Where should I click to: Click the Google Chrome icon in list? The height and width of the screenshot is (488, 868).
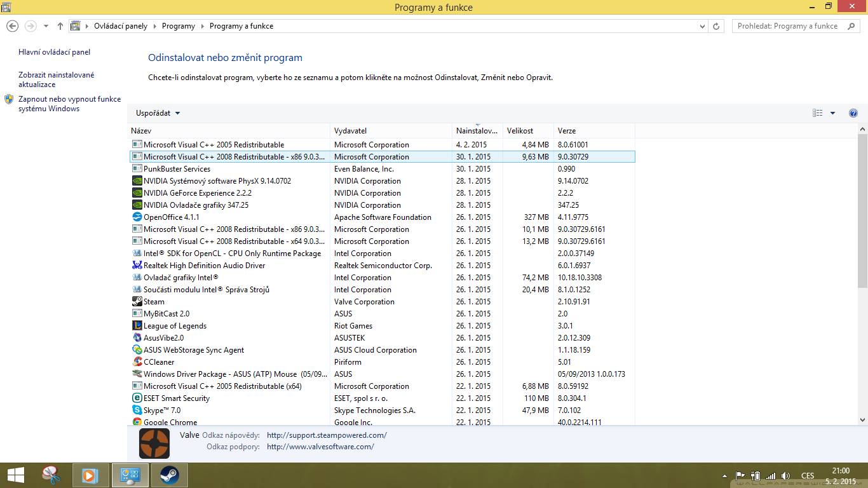click(137, 422)
